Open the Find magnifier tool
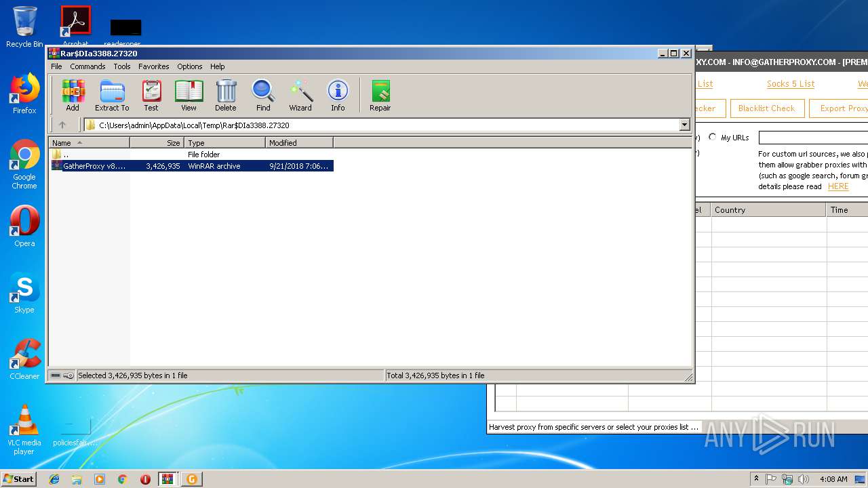 point(263,95)
